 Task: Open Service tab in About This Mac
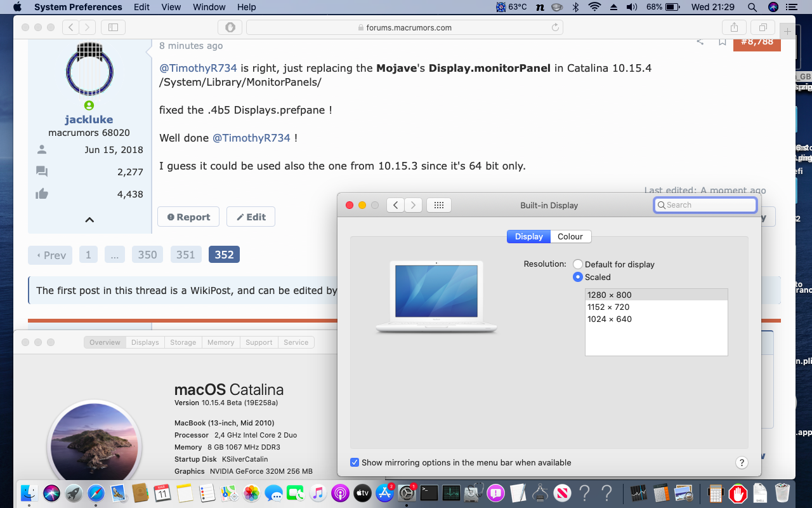click(296, 342)
